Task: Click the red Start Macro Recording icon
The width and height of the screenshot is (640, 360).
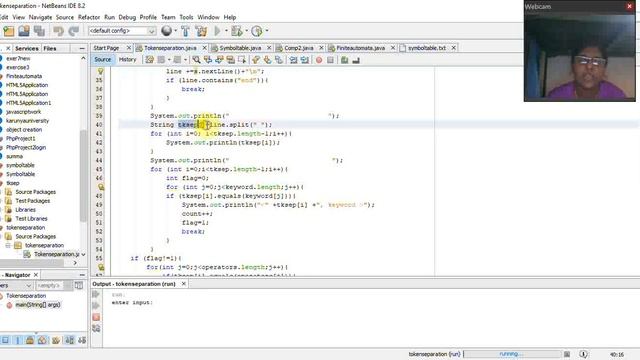Action: tap(319, 60)
